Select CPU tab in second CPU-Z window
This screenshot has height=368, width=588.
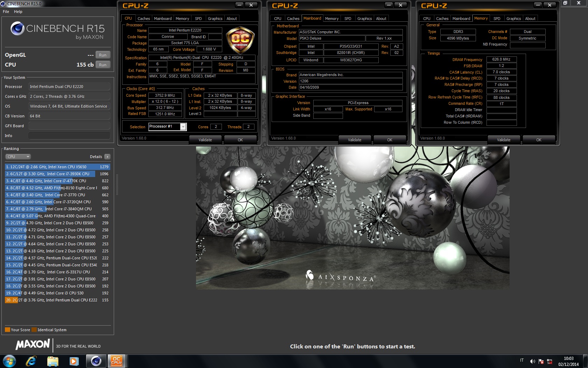278,19
